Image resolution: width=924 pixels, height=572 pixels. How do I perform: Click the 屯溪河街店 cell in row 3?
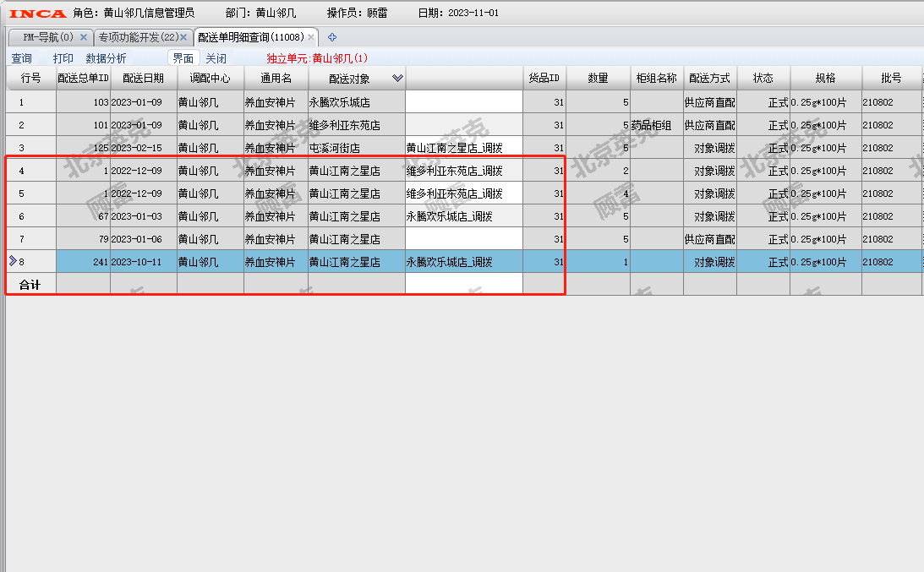point(357,148)
